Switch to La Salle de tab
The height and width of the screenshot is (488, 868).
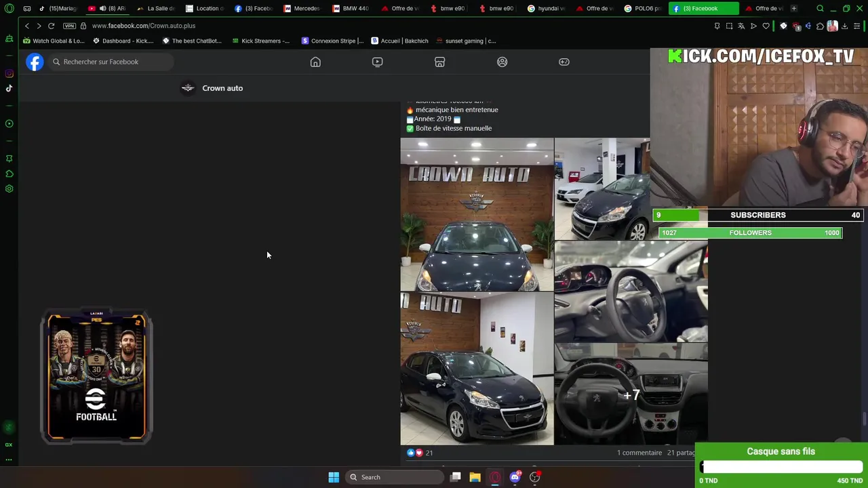157,9
